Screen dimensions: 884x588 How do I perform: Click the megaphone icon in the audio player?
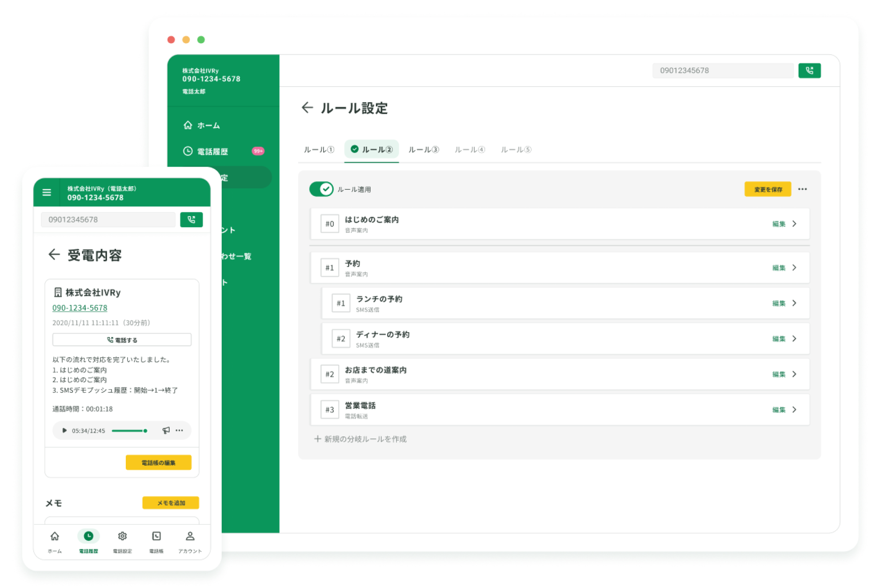click(166, 430)
